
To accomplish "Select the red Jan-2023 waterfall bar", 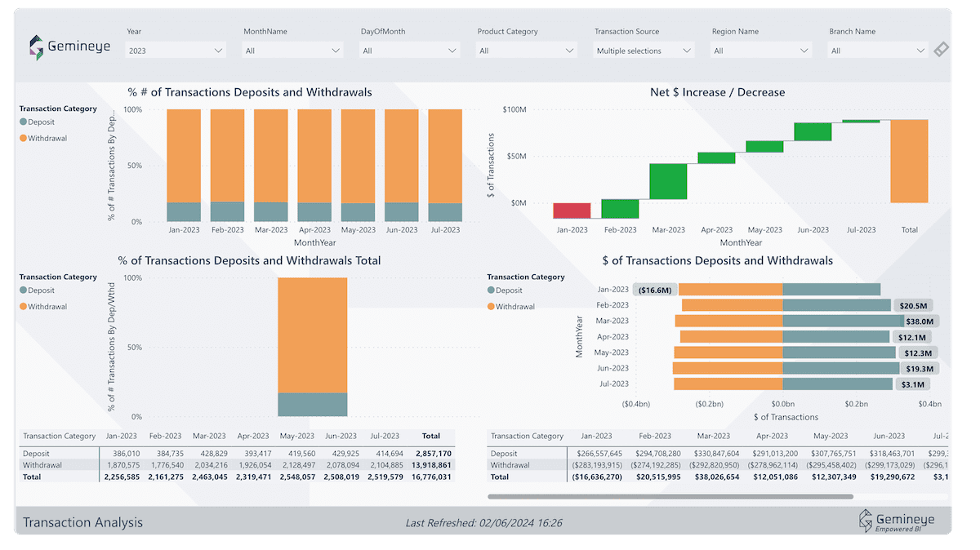I will [x=572, y=212].
